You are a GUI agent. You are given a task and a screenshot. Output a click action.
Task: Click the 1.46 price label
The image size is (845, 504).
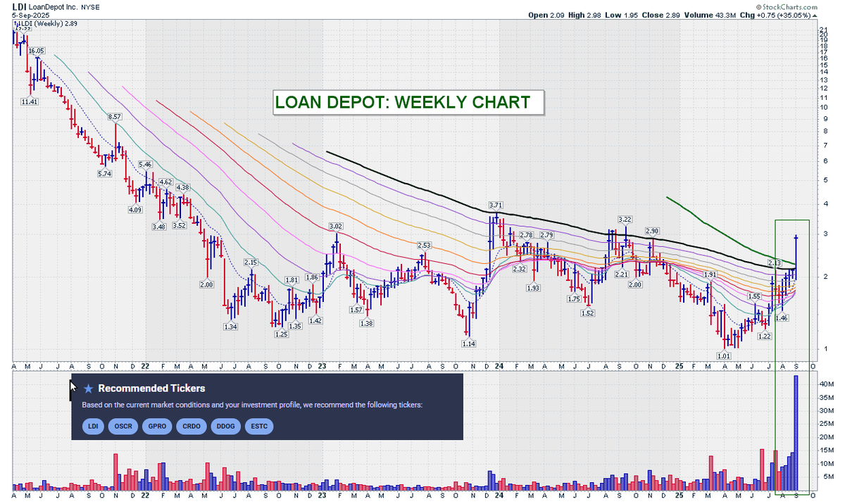[781, 318]
